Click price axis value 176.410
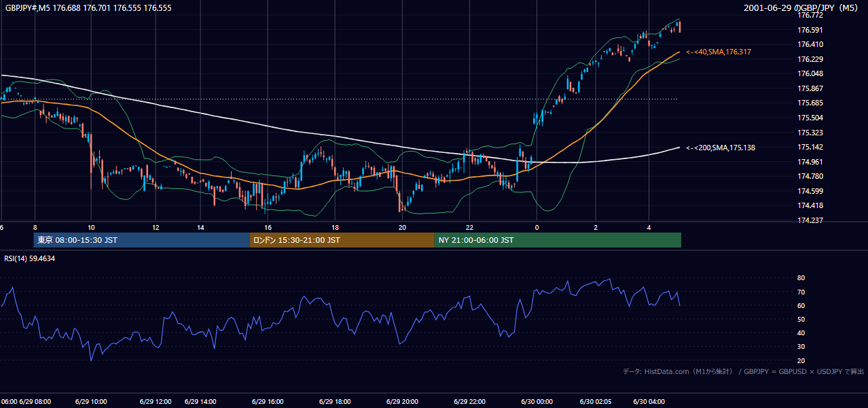 tap(810, 44)
